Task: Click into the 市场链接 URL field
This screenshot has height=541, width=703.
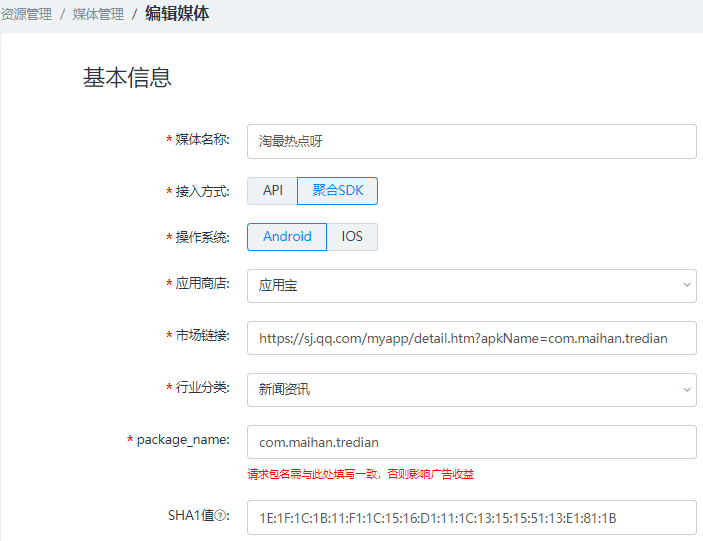Action: 471,338
